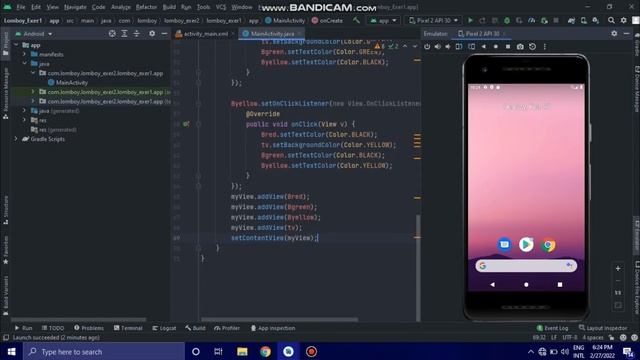Run the app with green play button

[x=470, y=20]
